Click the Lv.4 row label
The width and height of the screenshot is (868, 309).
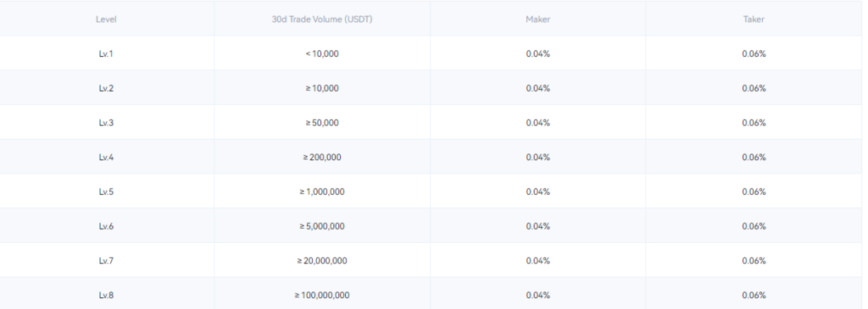pyautogui.click(x=106, y=157)
